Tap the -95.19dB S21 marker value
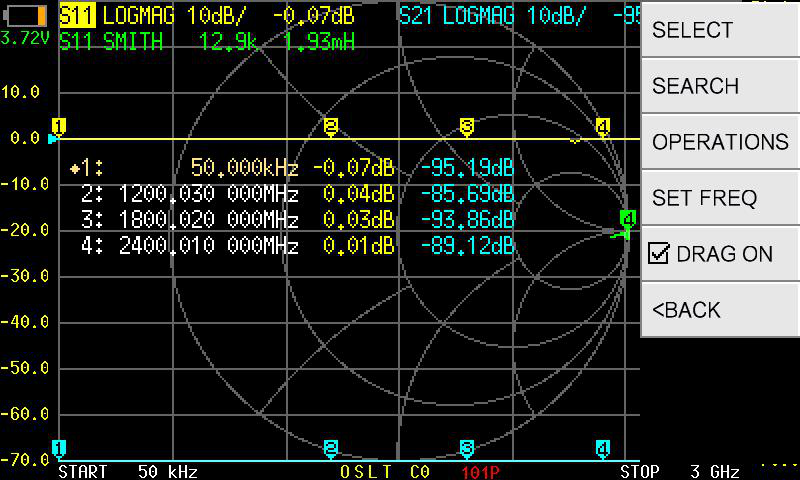800x480 pixels. coord(467,167)
